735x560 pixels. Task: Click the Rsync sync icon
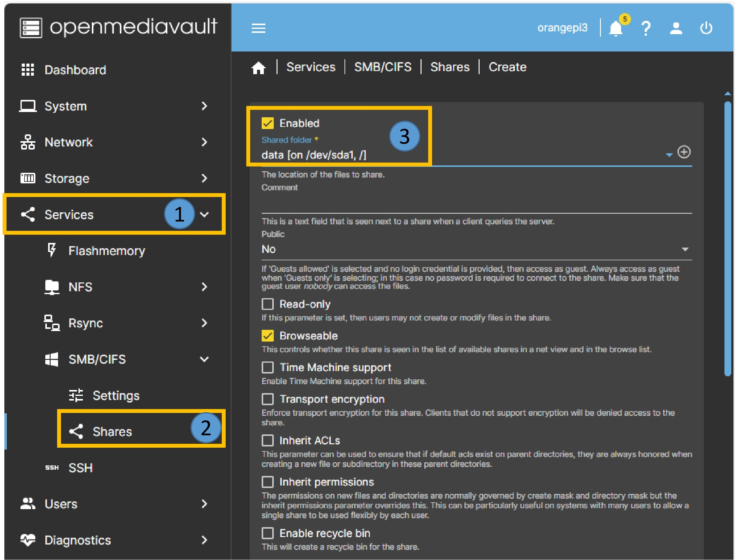(x=52, y=323)
